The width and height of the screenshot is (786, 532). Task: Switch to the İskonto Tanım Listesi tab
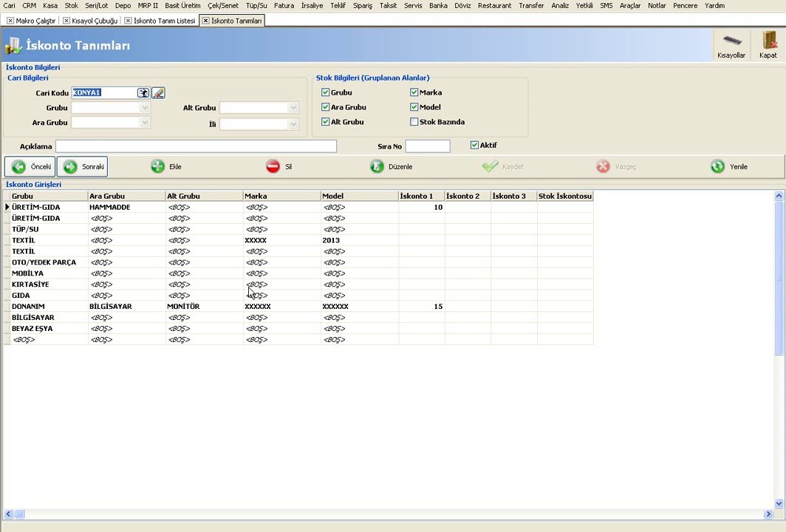(x=164, y=21)
